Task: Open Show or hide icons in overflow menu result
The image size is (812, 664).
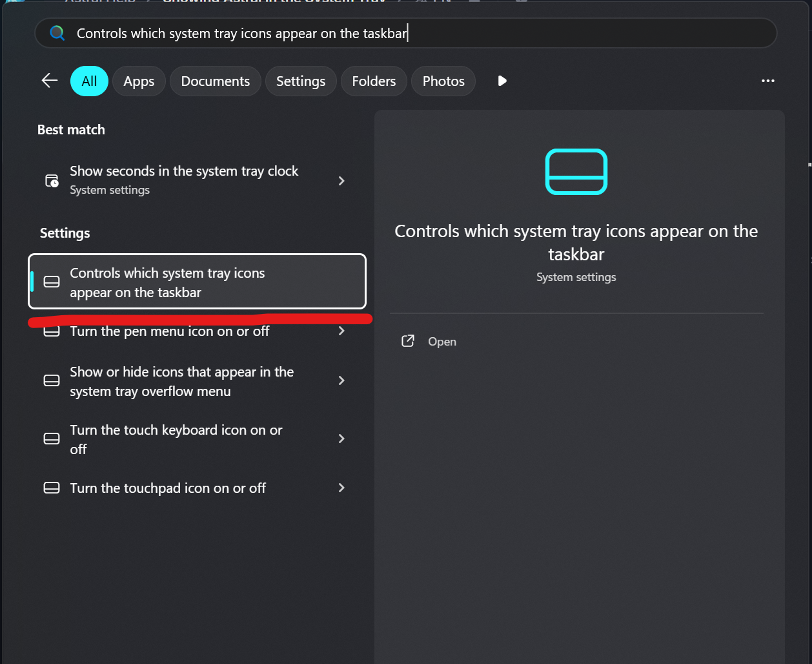Action: click(x=197, y=381)
